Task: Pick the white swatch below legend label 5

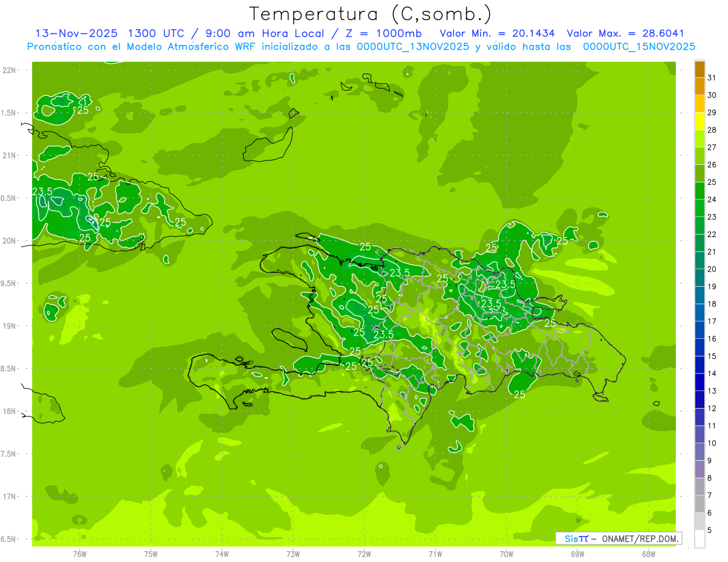Action: [699, 539]
